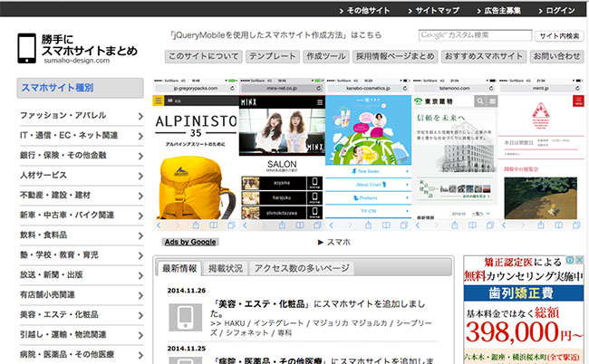The width and height of the screenshot is (589, 364).
Task: Open 美容・エステ・化粧品 sidebar category
Action: tap(82, 315)
